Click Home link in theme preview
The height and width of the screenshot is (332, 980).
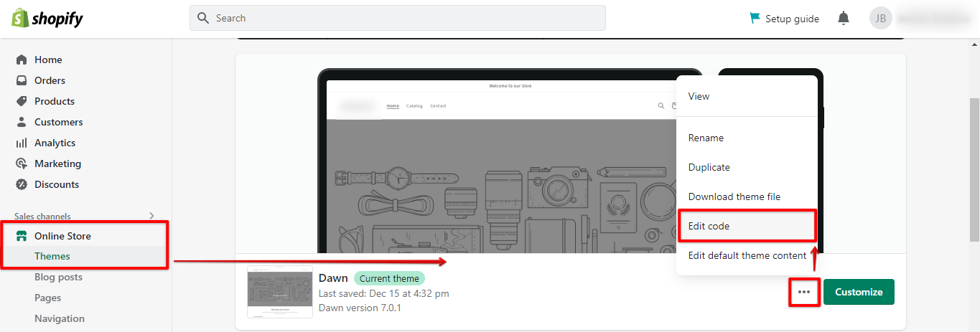[x=393, y=106]
